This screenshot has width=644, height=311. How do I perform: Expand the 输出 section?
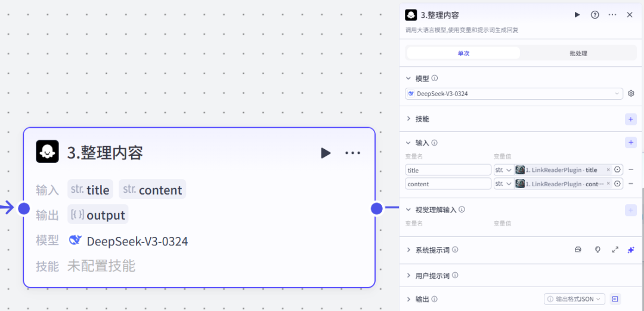click(408, 299)
